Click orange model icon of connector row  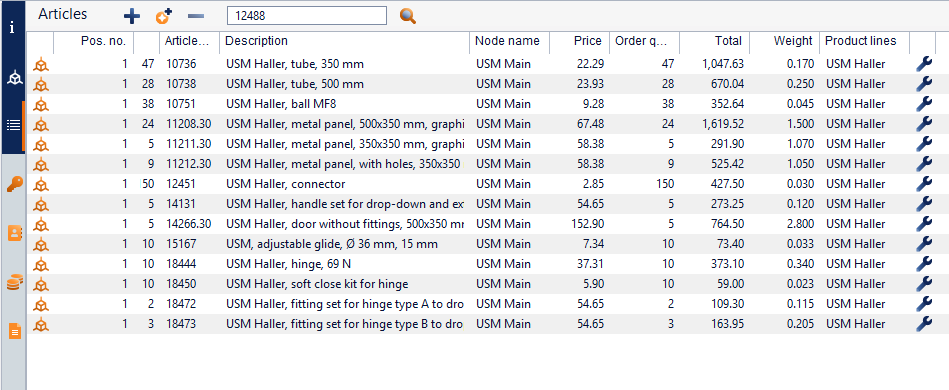tap(41, 184)
